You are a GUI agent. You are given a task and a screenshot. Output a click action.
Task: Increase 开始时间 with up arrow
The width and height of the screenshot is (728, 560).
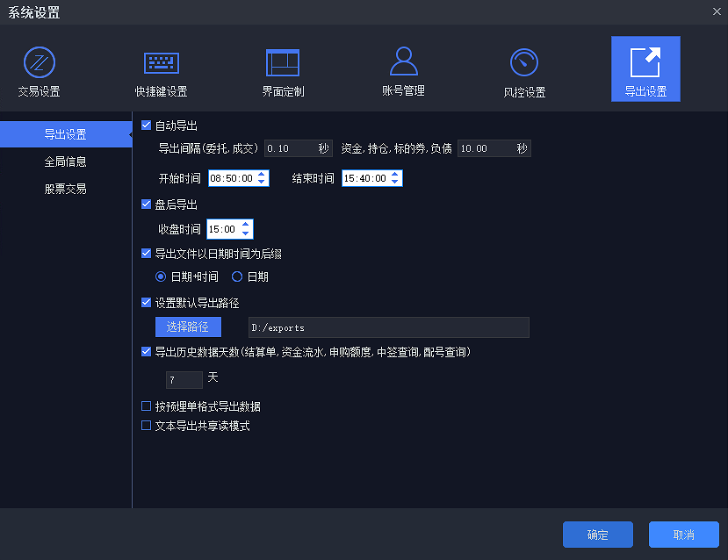point(262,175)
